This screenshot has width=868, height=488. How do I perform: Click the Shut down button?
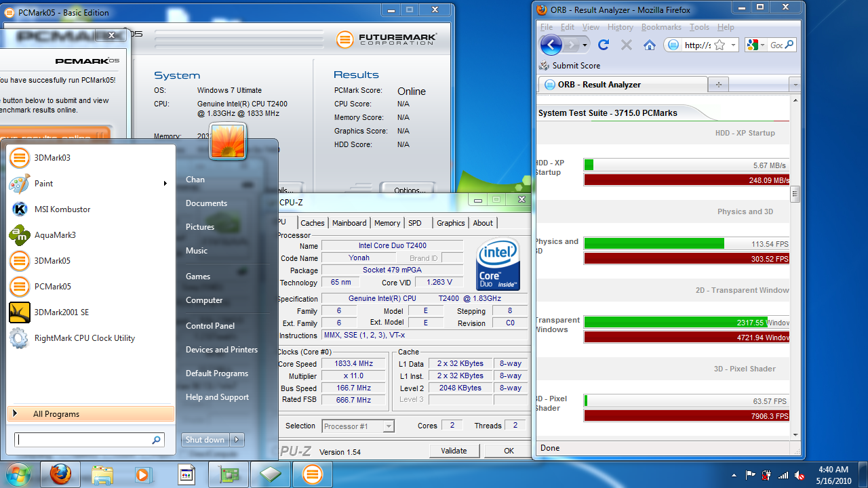click(205, 440)
